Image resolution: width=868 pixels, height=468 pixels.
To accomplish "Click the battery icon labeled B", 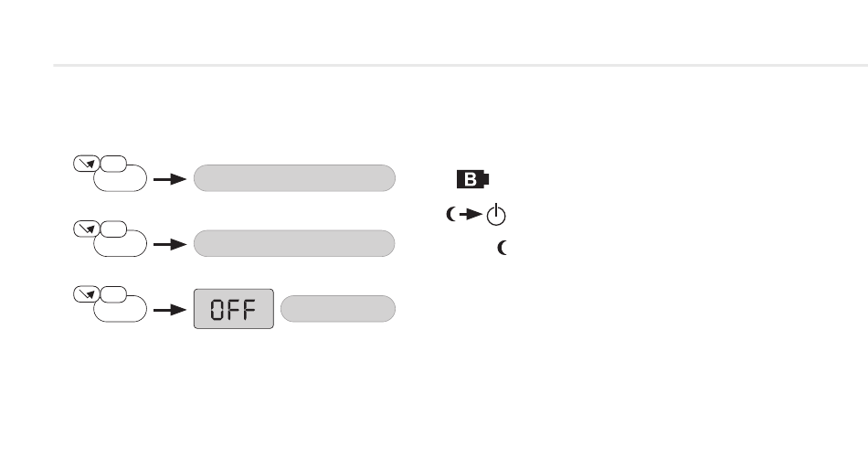I will pos(472,179).
